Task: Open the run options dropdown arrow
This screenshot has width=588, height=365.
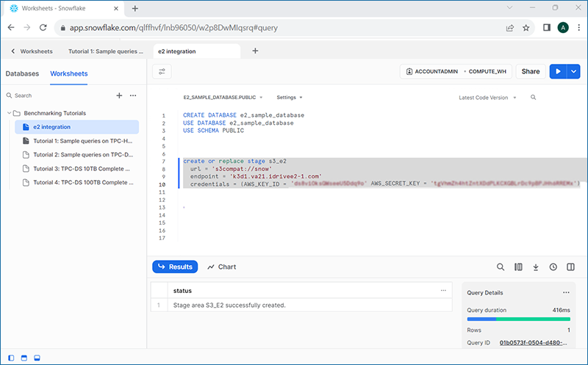Action: click(x=574, y=71)
